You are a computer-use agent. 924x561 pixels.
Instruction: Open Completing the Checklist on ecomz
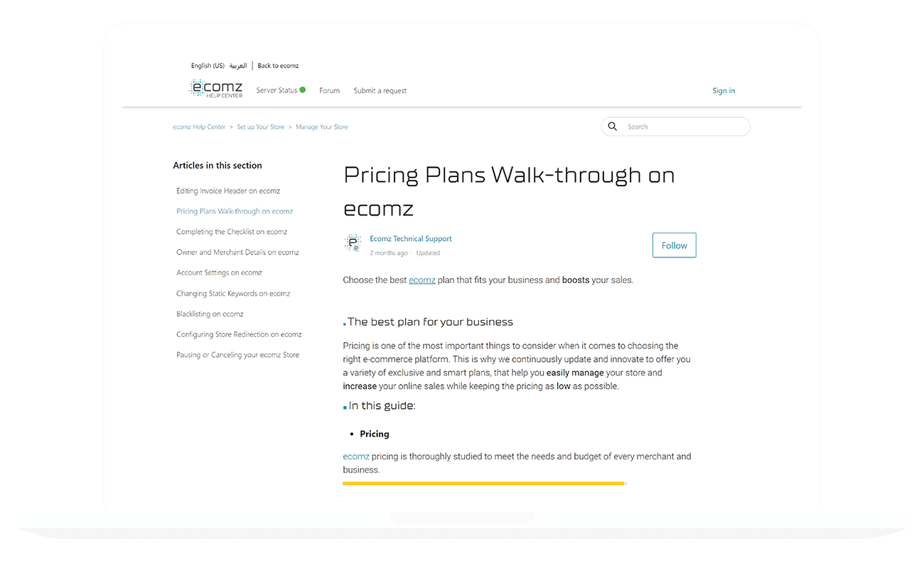tap(232, 232)
